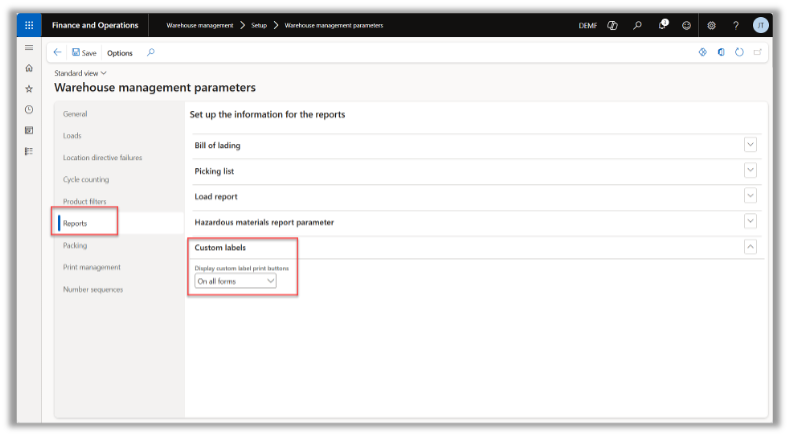Click Hazardous materials report parameter header text
This screenshot has height=438, width=790.
264,222
